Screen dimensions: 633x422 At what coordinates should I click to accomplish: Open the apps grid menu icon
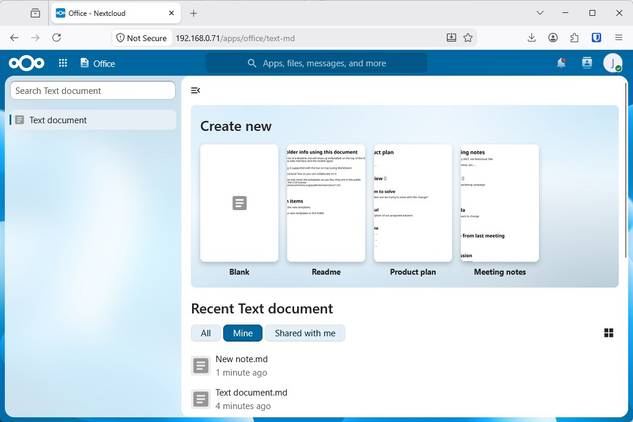63,63
